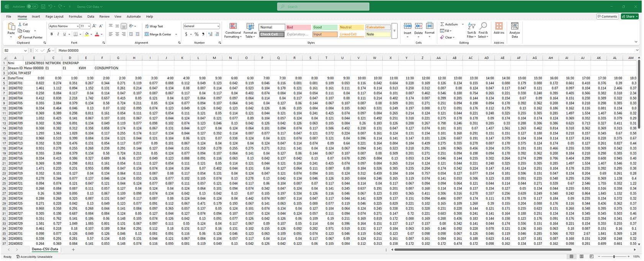
Task: Expand the Copy options arrow
Action: pos(35,31)
